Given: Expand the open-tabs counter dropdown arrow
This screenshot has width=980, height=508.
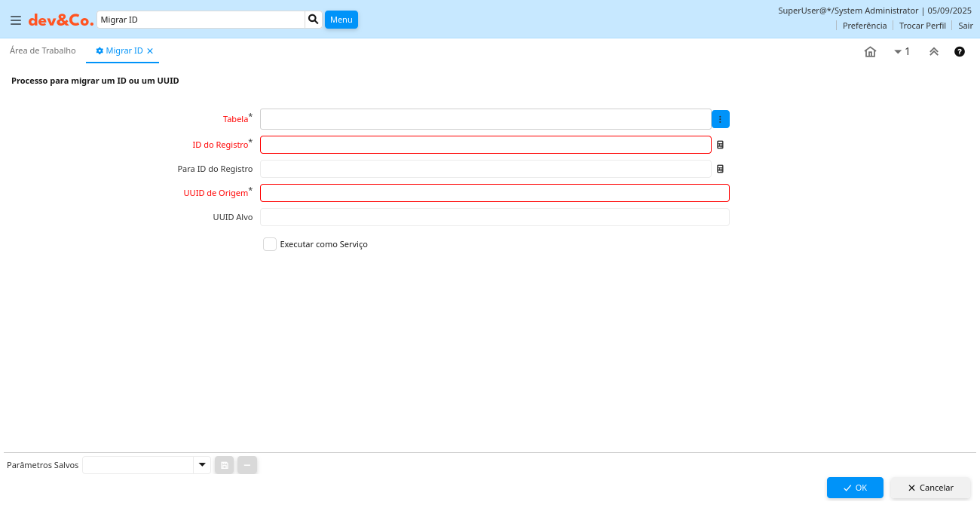Looking at the screenshot, I should pos(898,52).
